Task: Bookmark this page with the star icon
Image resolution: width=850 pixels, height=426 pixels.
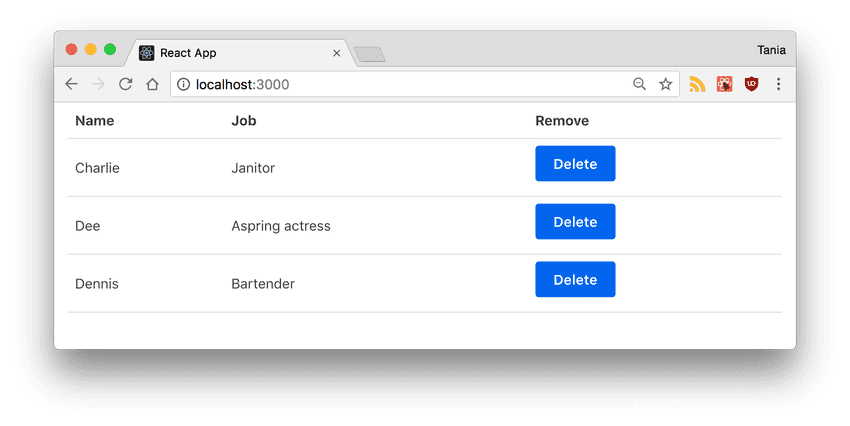Action: (666, 84)
